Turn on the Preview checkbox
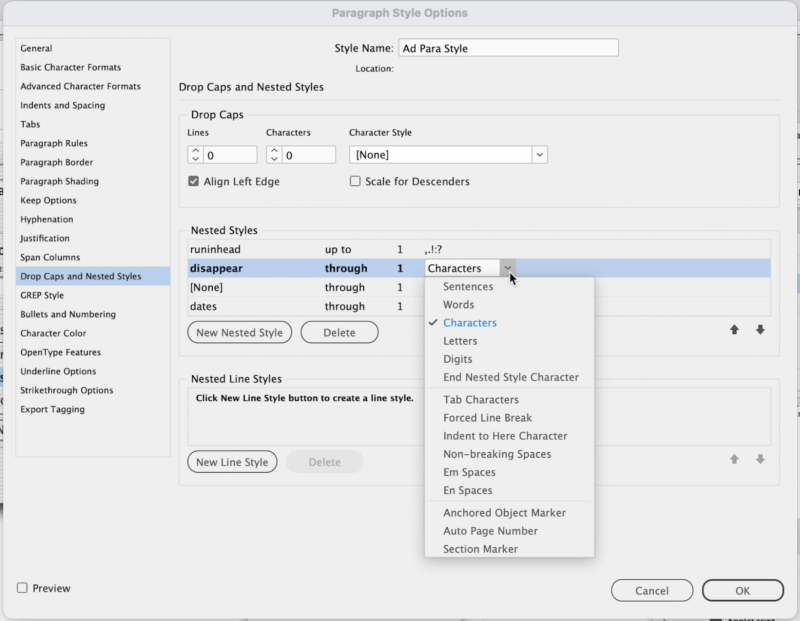800x621 pixels. tap(22, 588)
